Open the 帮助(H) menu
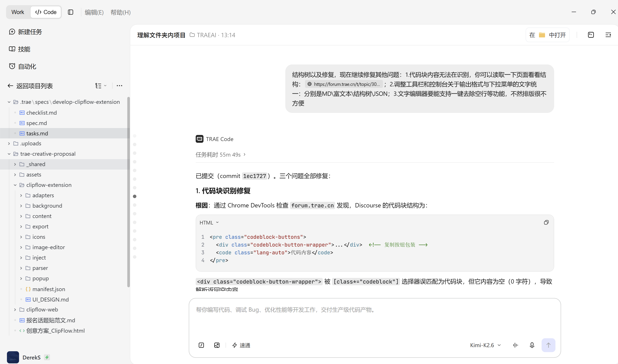Viewport: 618px width, 364px height. pyautogui.click(x=121, y=12)
